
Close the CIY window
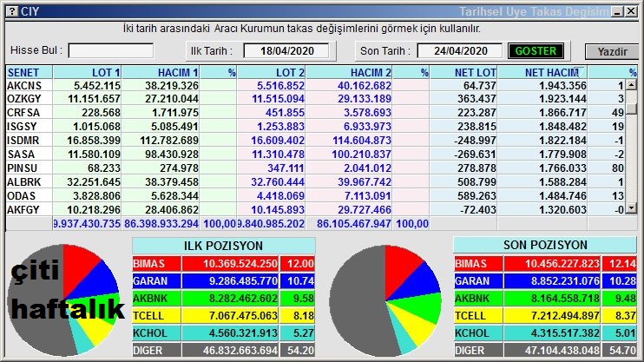coord(631,11)
